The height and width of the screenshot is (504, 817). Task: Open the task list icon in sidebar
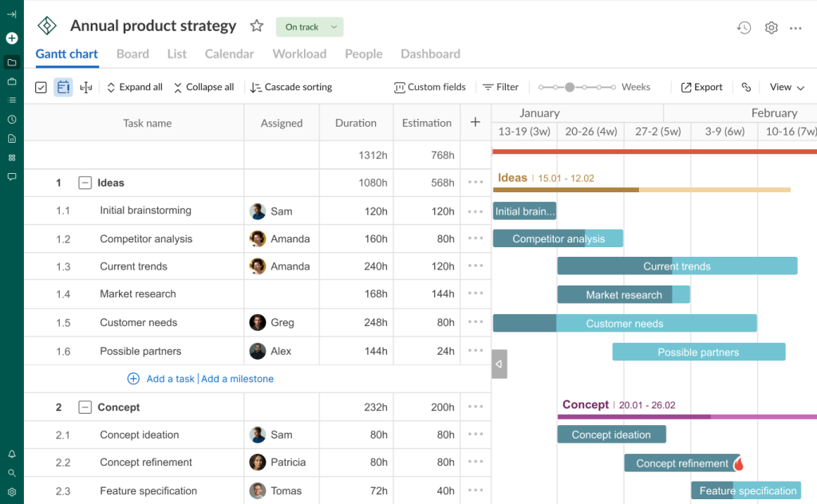(x=11, y=100)
